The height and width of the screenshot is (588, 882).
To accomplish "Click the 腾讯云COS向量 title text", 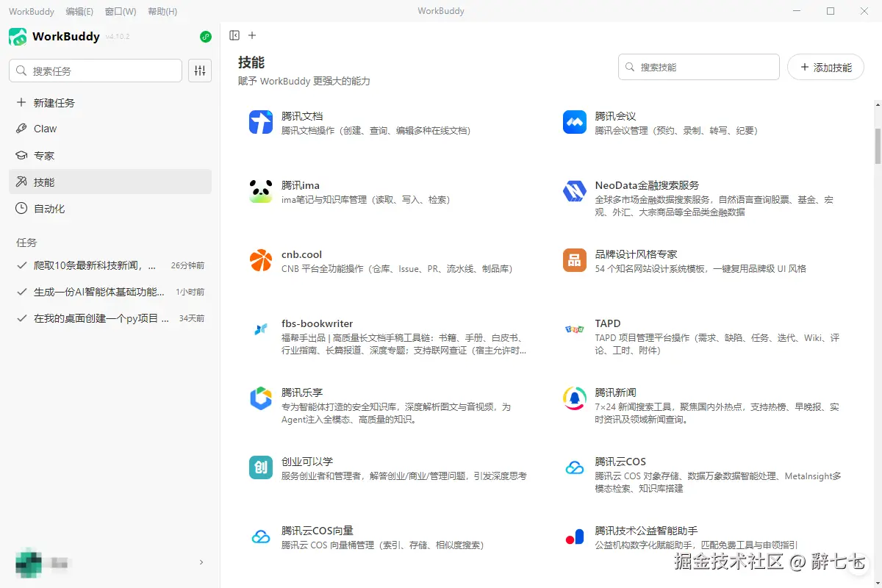I will pos(318,531).
